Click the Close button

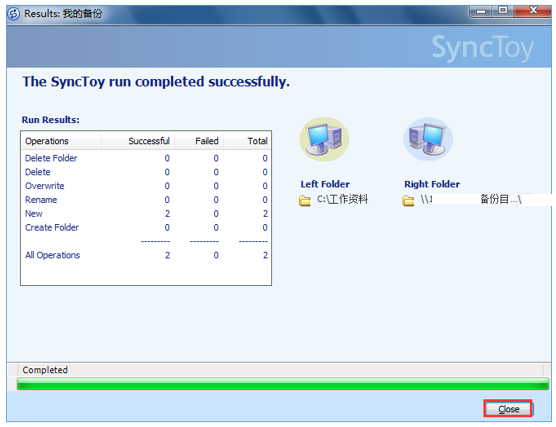tap(508, 409)
